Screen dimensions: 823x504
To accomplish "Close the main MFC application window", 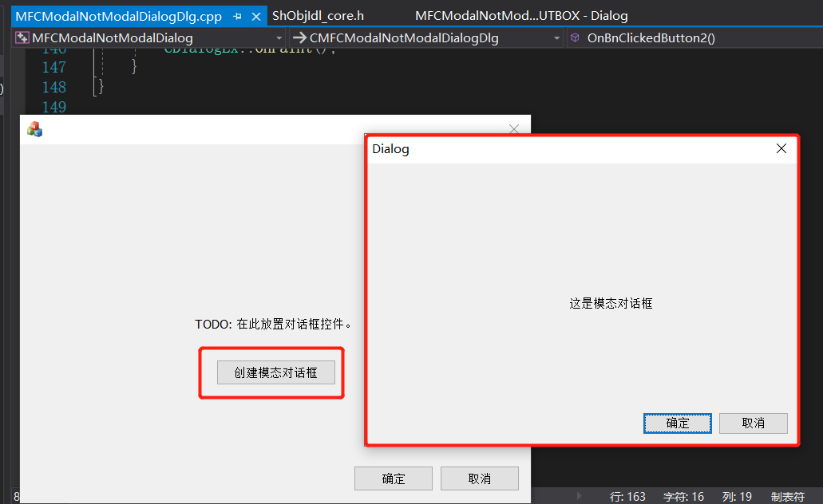I will click(514, 129).
